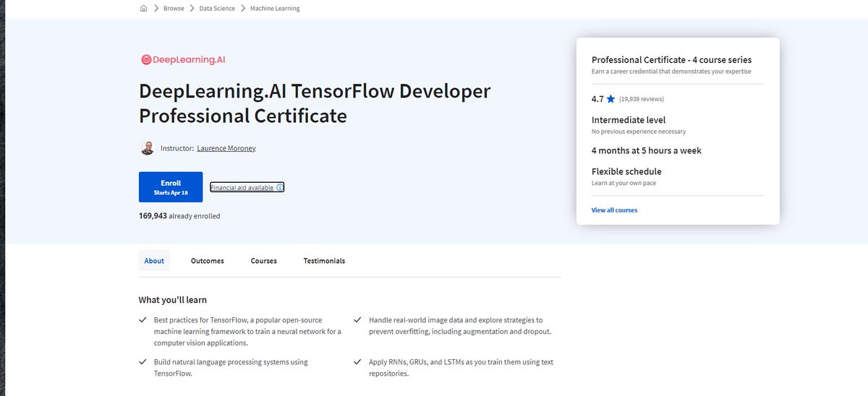
Task: Click the (19,939 reviews) text
Action: point(642,99)
